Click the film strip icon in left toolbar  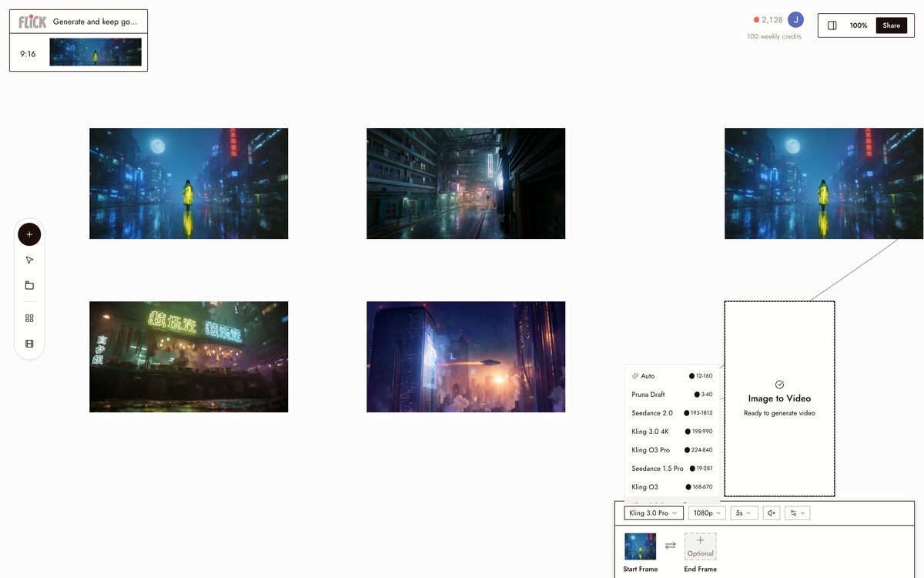[29, 344]
